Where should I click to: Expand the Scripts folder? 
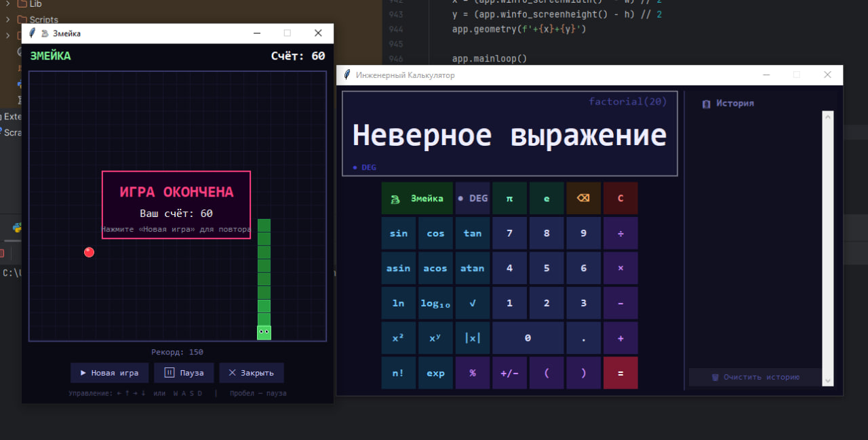click(x=37, y=19)
